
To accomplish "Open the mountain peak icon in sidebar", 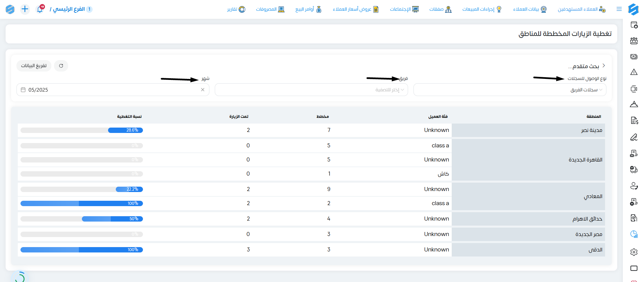I will 634,104.
